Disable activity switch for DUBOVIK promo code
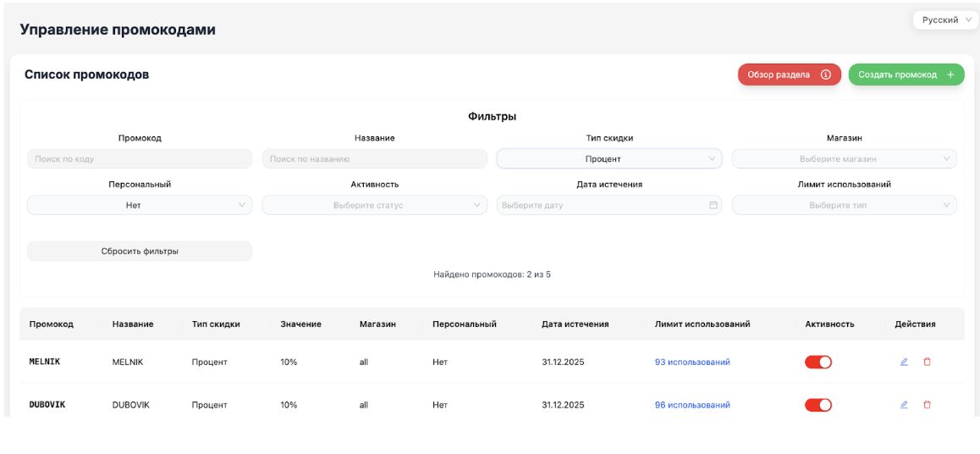Image resolution: width=980 pixels, height=454 pixels. (818, 405)
